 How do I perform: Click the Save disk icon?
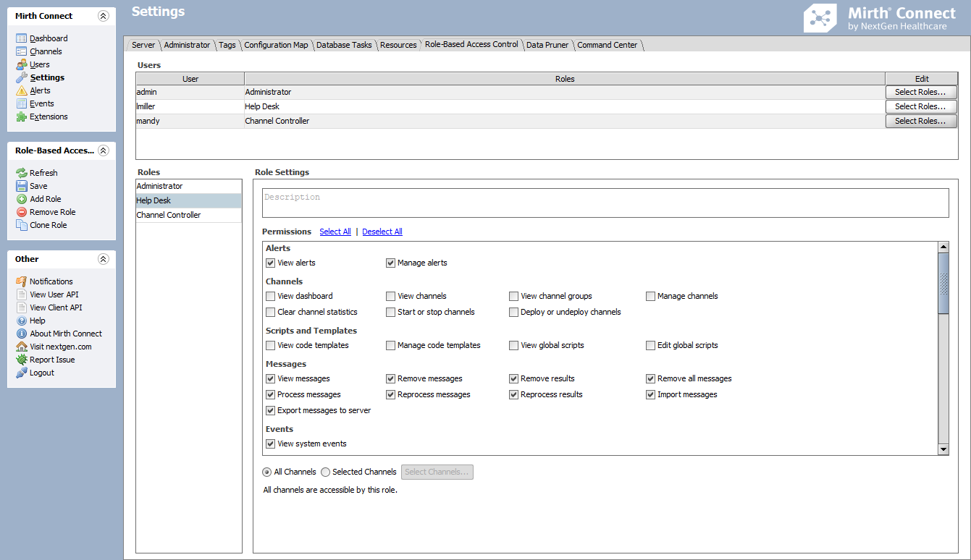pyautogui.click(x=22, y=186)
